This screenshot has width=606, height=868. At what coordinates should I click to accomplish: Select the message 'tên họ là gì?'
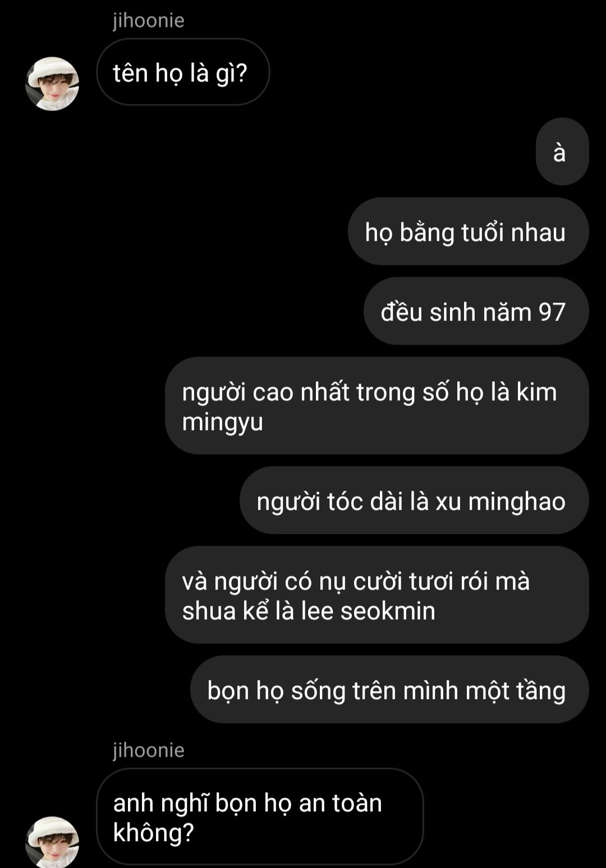click(x=183, y=72)
